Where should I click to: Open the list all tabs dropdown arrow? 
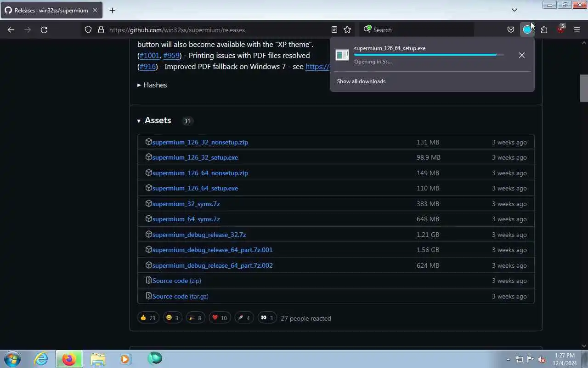click(514, 10)
